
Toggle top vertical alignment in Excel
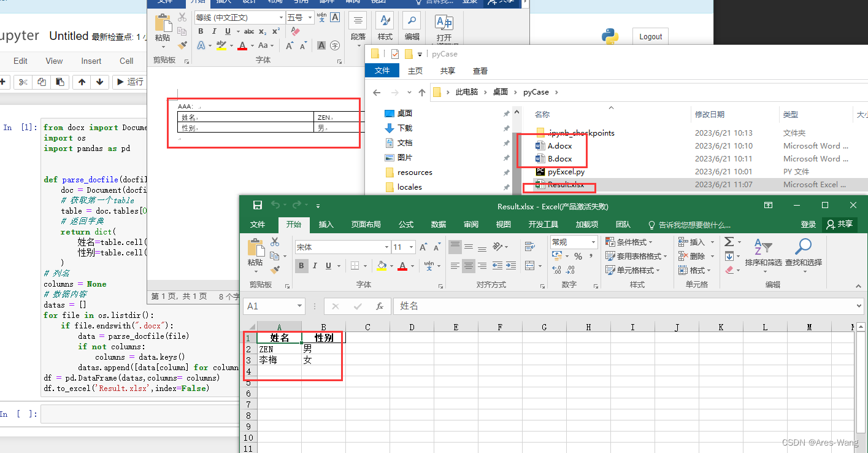[x=455, y=247]
